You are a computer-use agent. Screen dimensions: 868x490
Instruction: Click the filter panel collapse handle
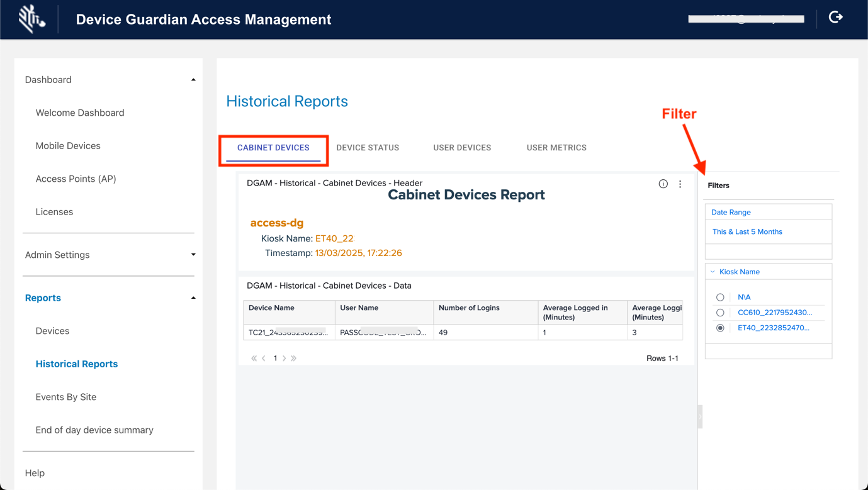point(700,416)
